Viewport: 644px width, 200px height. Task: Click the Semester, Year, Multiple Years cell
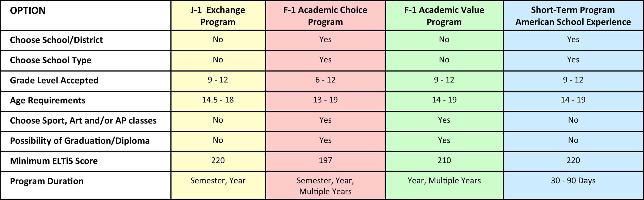pyautogui.click(x=325, y=186)
